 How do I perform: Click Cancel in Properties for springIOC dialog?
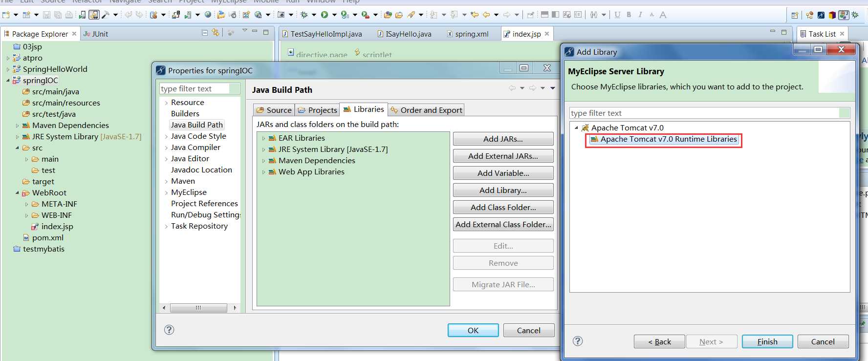(529, 330)
